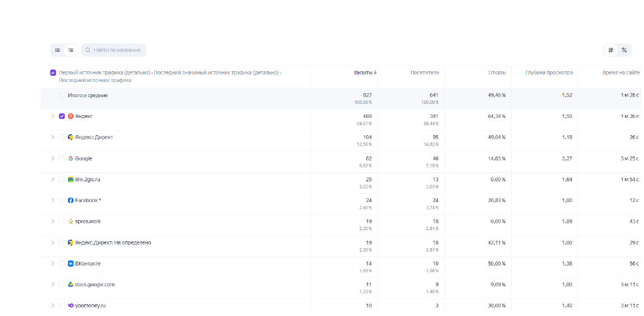Click the ВКонтакте logo icon
This screenshot has width=644, height=316.
pyautogui.click(x=71, y=264)
